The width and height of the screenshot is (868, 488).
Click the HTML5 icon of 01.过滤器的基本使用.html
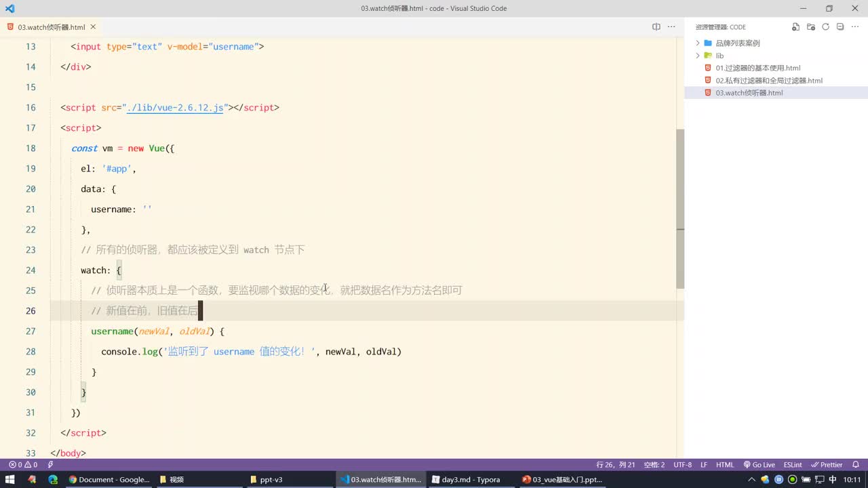point(708,68)
